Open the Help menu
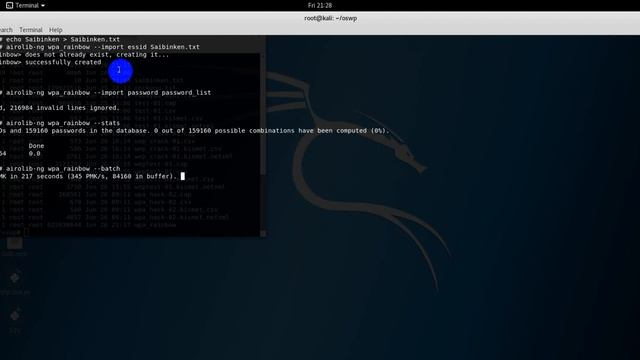The image size is (640, 360). [56, 30]
